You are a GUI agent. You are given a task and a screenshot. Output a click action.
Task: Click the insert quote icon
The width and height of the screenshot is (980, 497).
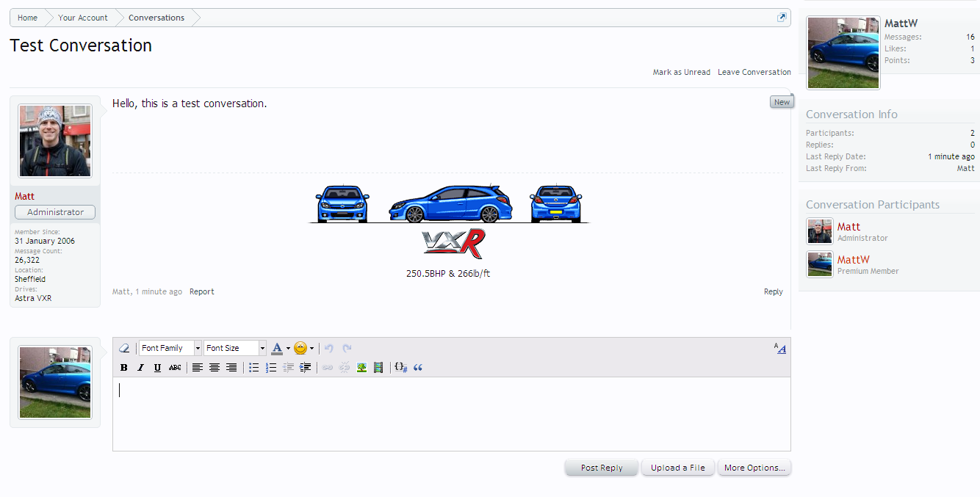[x=418, y=368]
